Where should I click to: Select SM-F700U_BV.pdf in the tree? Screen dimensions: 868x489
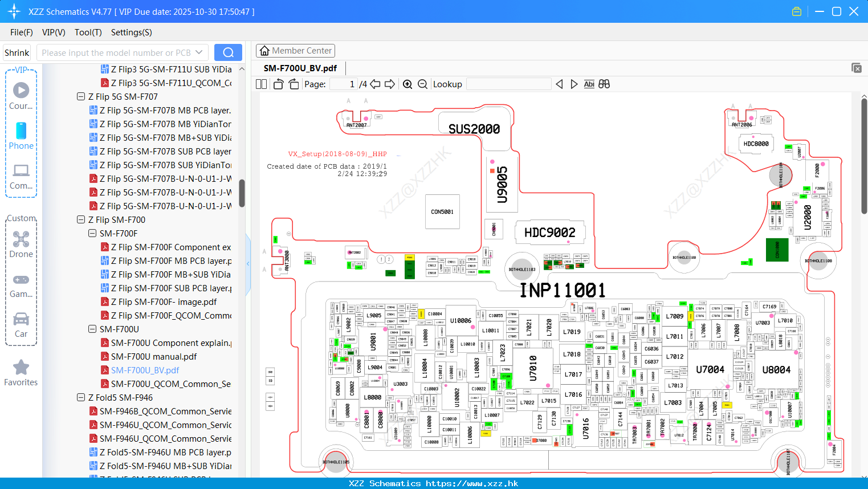click(140, 370)
